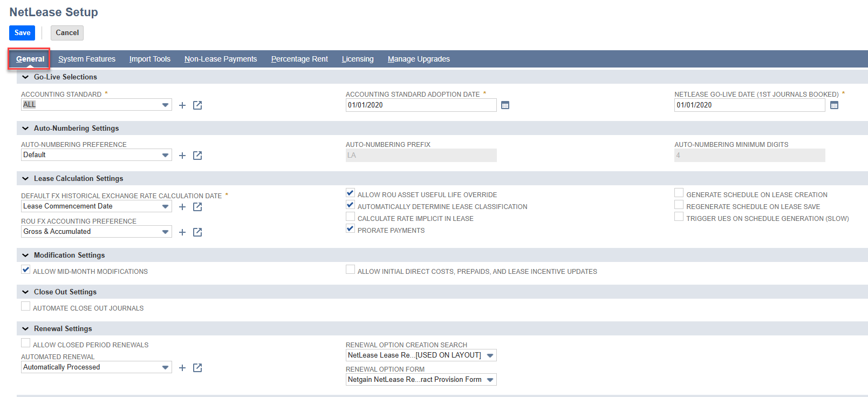
Task: Add new Automated Renewal option with plus
Action: pyautogui.click(x=182, y=368)
